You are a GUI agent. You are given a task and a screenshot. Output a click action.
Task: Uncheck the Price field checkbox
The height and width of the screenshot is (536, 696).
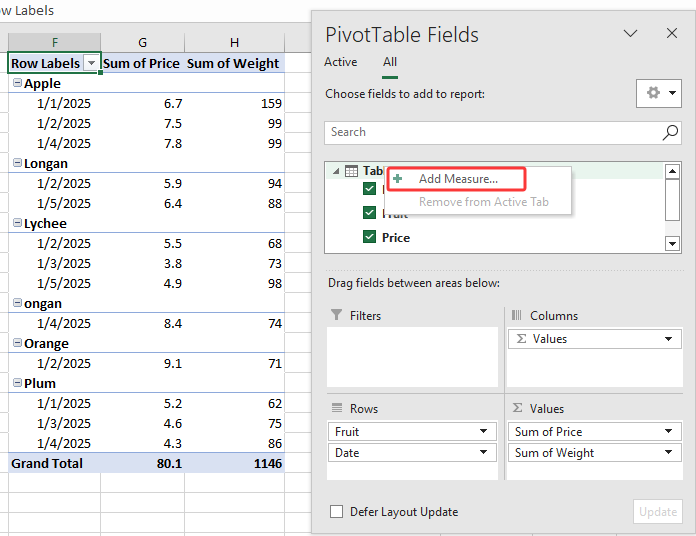pyautogui.click(x=369, y=238)
